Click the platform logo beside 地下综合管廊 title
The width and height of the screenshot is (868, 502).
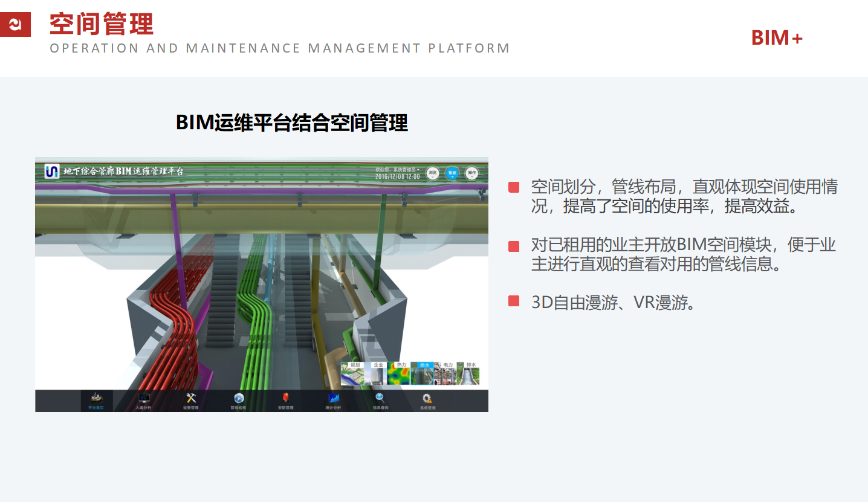click(x=53, y=172)
